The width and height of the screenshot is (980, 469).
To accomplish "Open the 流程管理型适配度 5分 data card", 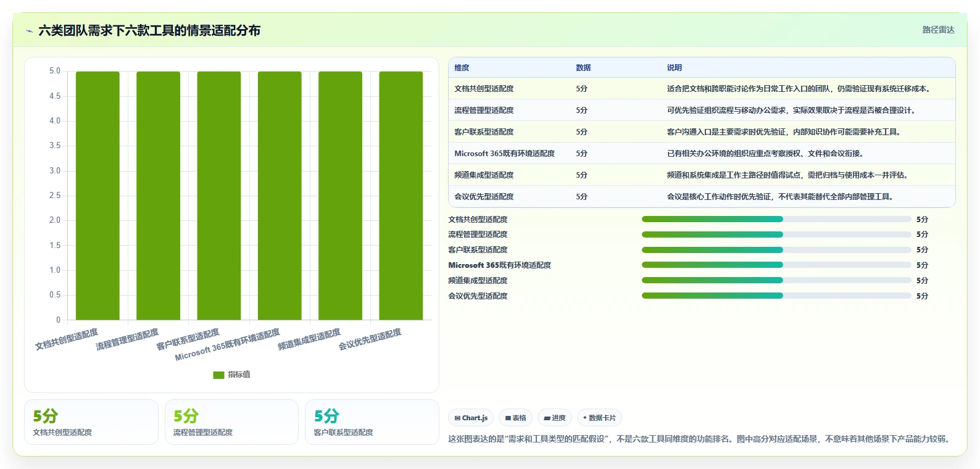I will click(x=231, y=422).
